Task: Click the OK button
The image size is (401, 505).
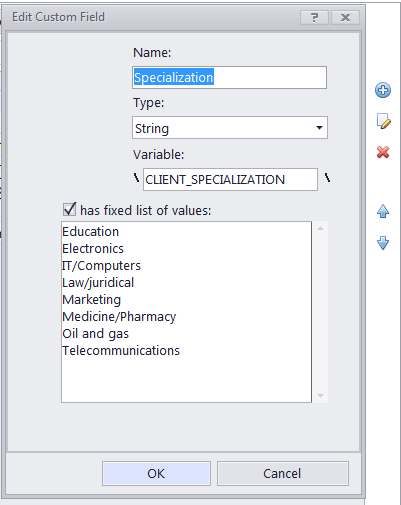Action: coord(156,473)
